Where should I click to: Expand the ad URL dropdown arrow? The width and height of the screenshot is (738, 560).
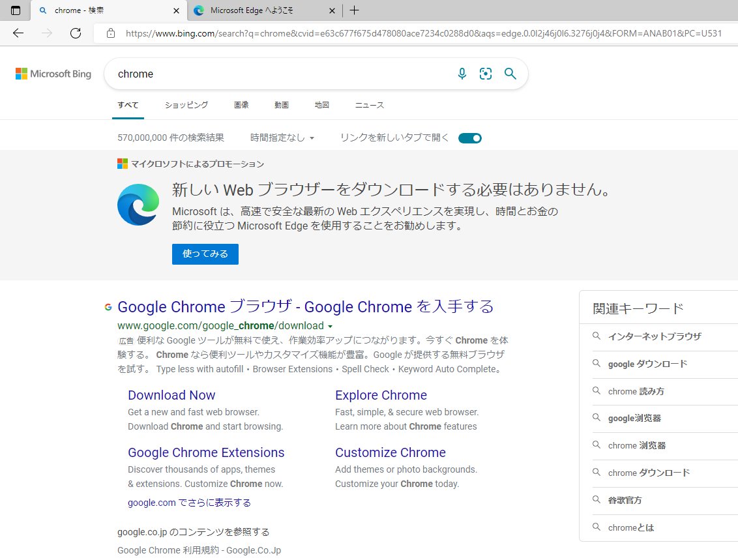pos(330,327)
